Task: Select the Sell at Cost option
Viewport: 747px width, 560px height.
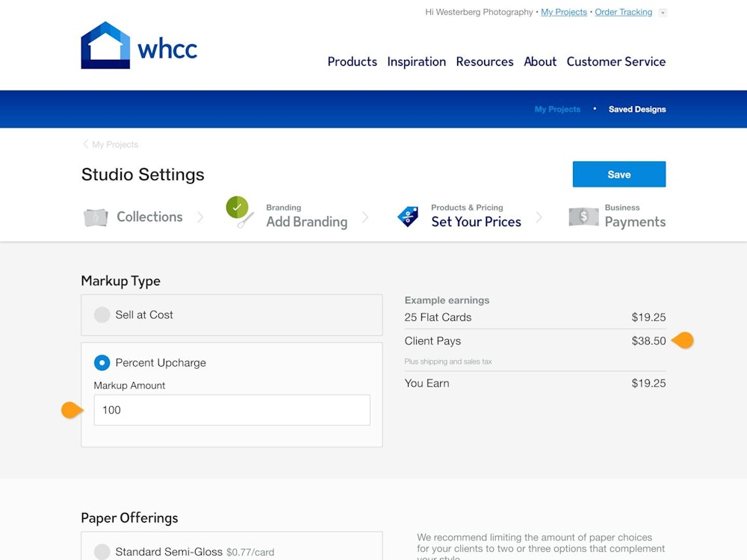Action: pyautogui.click(x=102, y=315)
